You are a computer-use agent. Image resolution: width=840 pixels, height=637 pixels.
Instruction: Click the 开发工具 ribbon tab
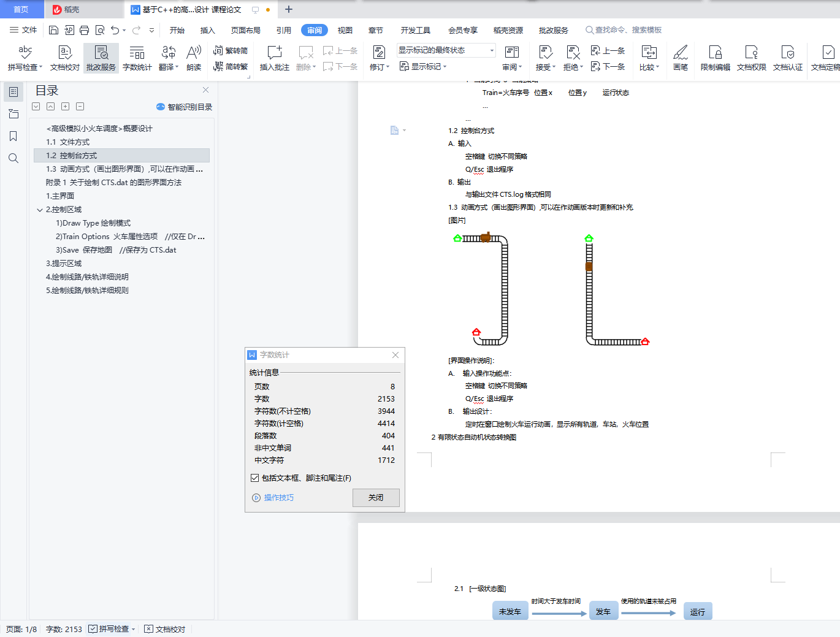click(416, 30)
